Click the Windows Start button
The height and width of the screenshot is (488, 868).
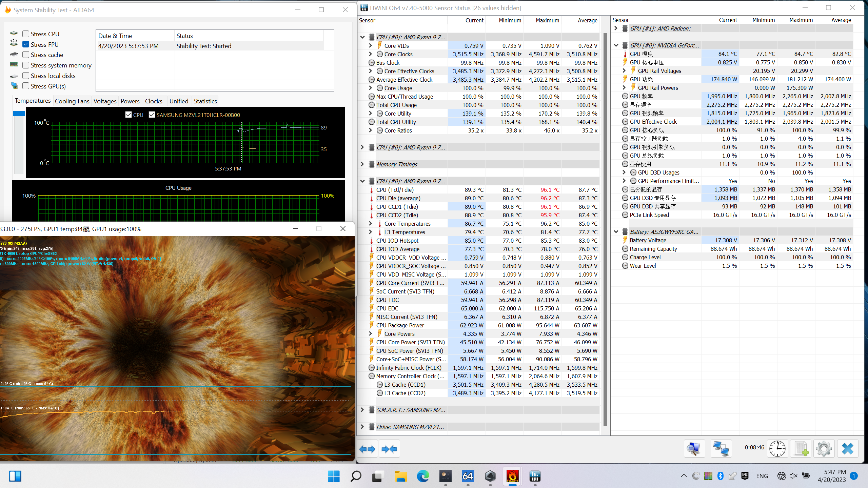coord(334,476)
